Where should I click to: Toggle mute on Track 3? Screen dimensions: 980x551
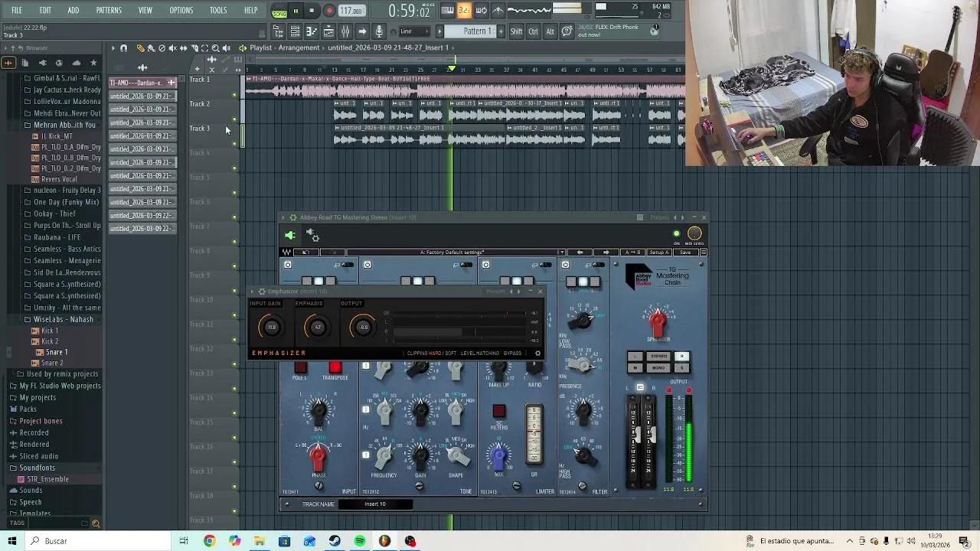tap(235, 144)
